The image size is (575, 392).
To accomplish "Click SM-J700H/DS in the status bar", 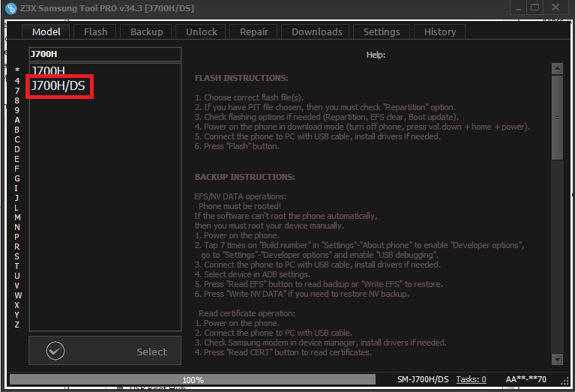I will pyautogui.click(x=423, y=379).
